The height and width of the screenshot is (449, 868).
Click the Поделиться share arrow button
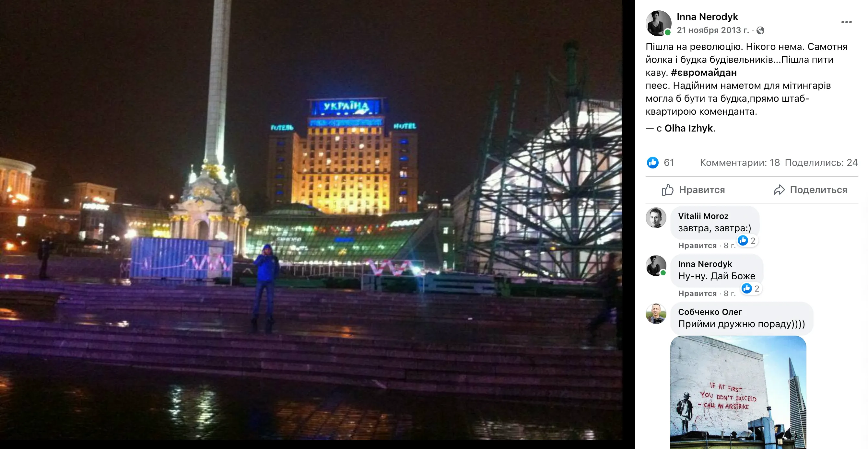(x=810, y=190)
